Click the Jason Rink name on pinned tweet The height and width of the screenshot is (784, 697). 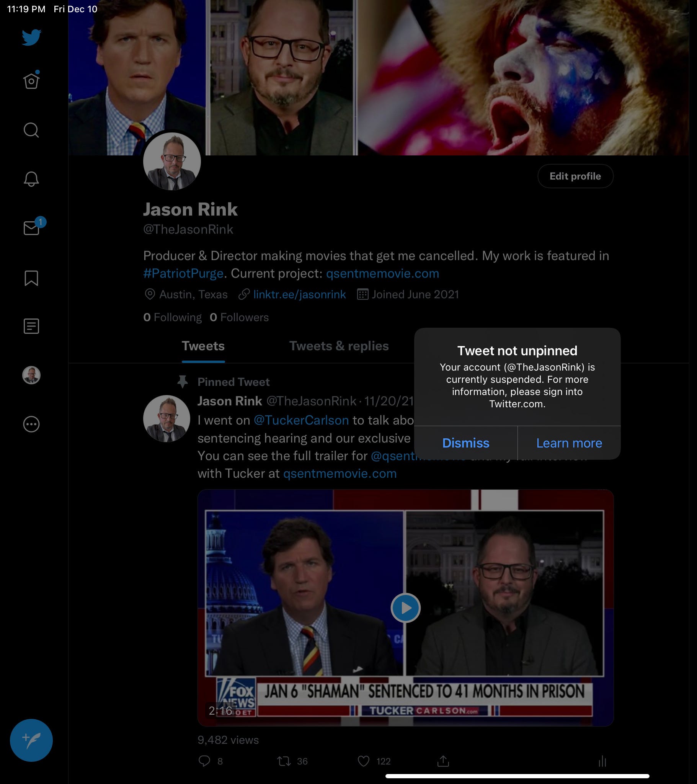coord(230,401)
